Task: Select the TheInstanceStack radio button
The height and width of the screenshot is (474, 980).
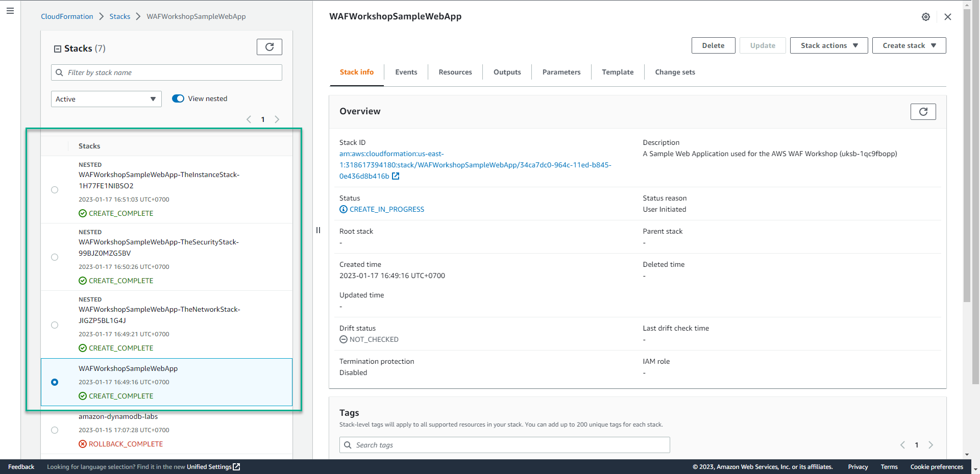Action: pyautogui.click(x=55, y=190)
